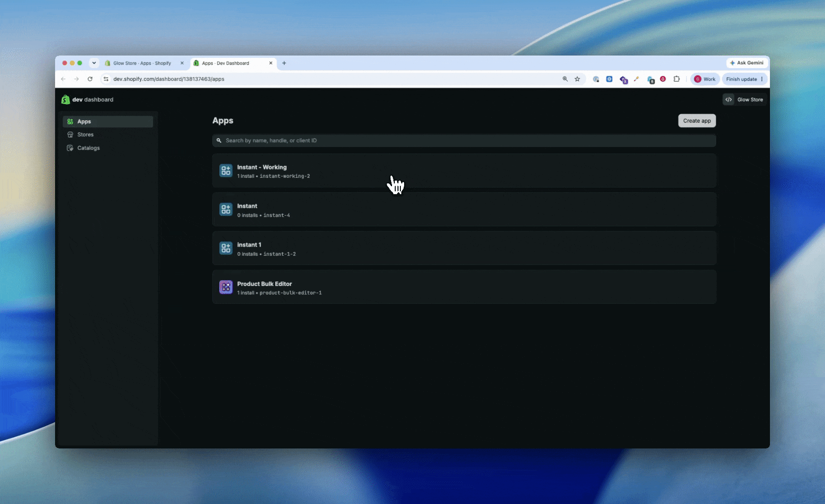Open the Product Bulk Editor app
Viewport: 825px width, 504px height.
(x=464, y=287)
